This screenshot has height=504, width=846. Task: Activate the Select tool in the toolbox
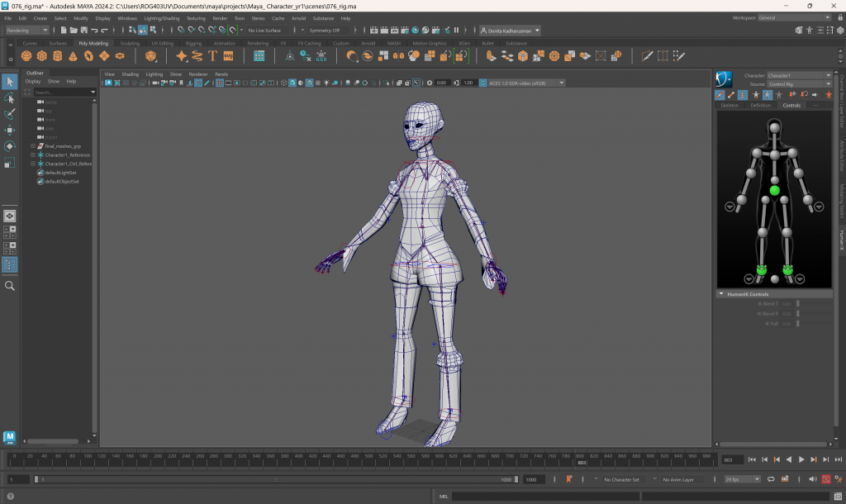pos(10,82)
